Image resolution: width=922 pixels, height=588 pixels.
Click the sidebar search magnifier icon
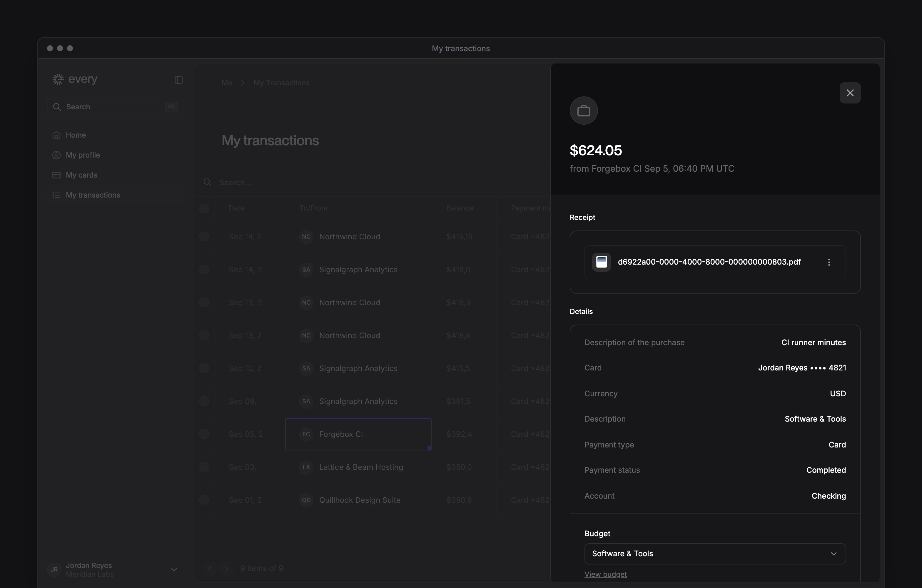[57, 107]
